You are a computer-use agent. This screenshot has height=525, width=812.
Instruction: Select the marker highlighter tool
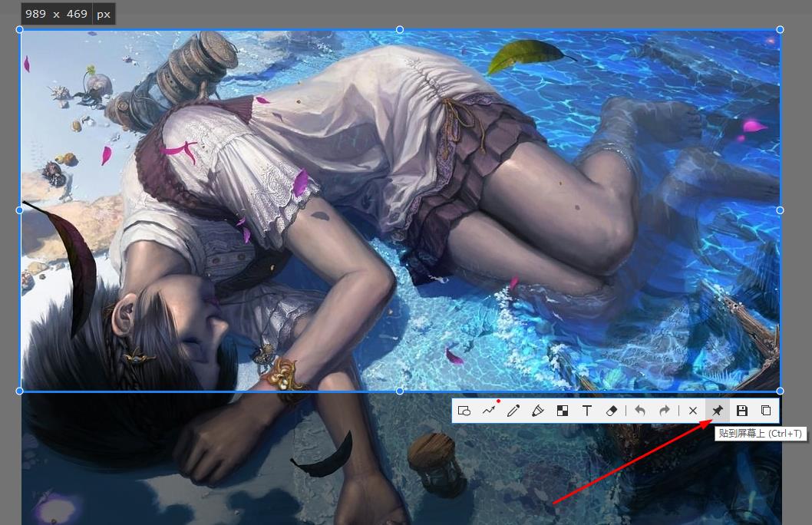click(x=537, y=411)
